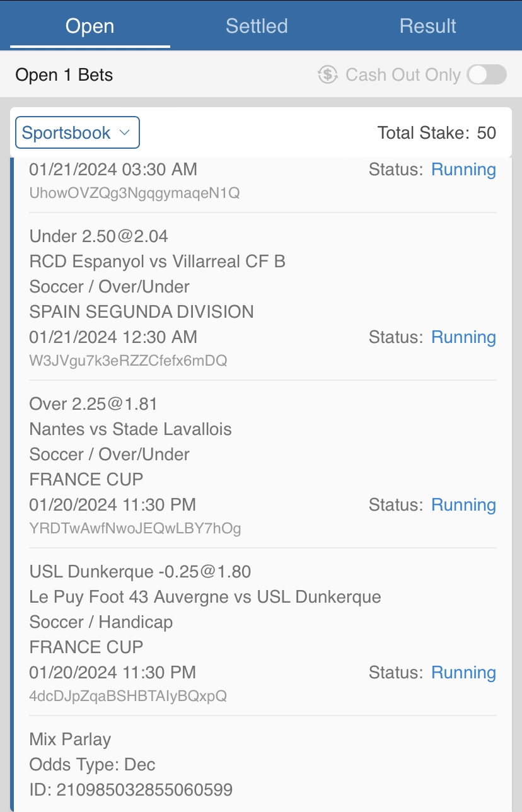Open the Result tab

(x=427, y=26)
